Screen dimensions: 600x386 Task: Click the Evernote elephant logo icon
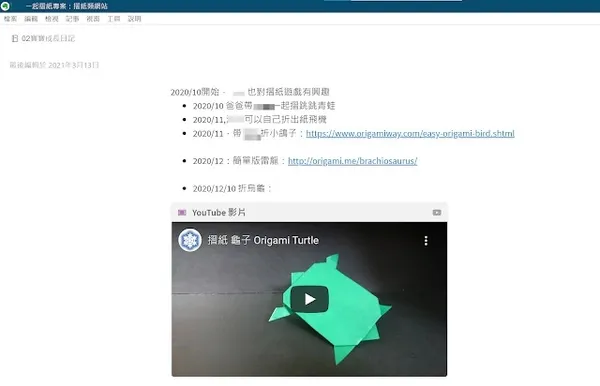click(x=5, y=6)
